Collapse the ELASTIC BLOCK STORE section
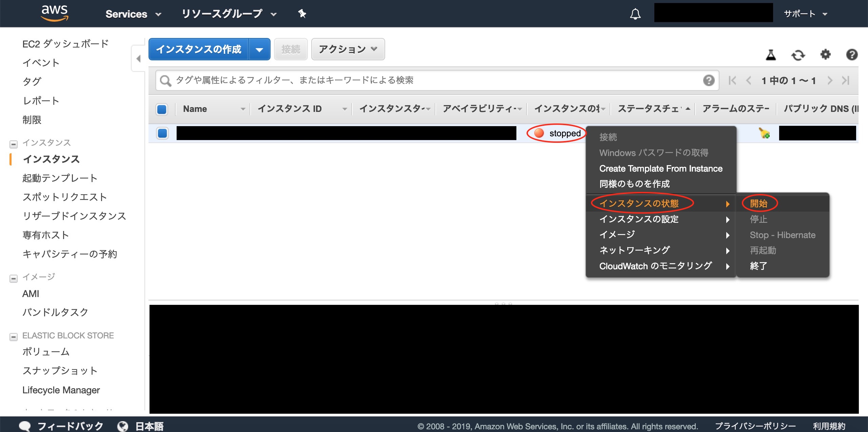Screen dimensions: 868x432 [14, 337]
